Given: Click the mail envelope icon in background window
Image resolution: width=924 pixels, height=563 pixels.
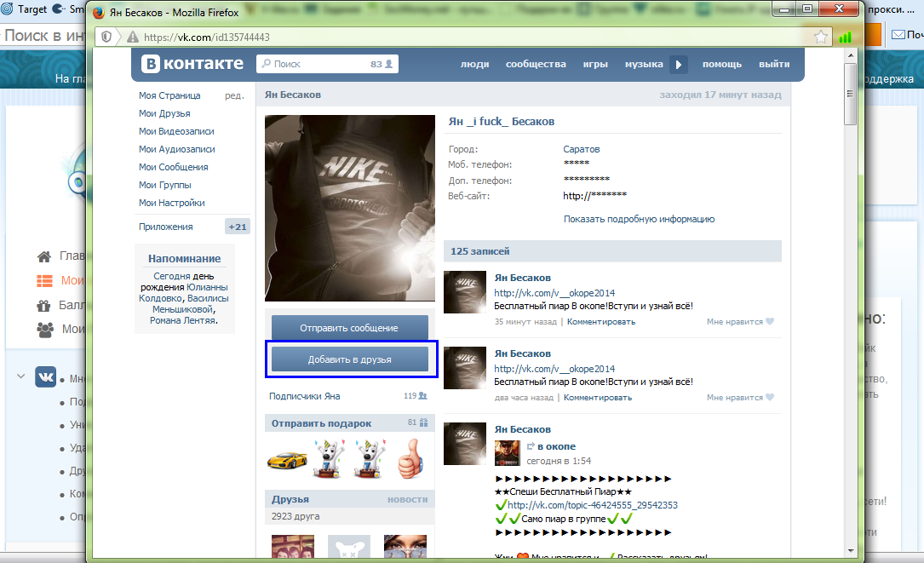Looking at the screenshot, I should pyautogui.click(x=898, y=35).
